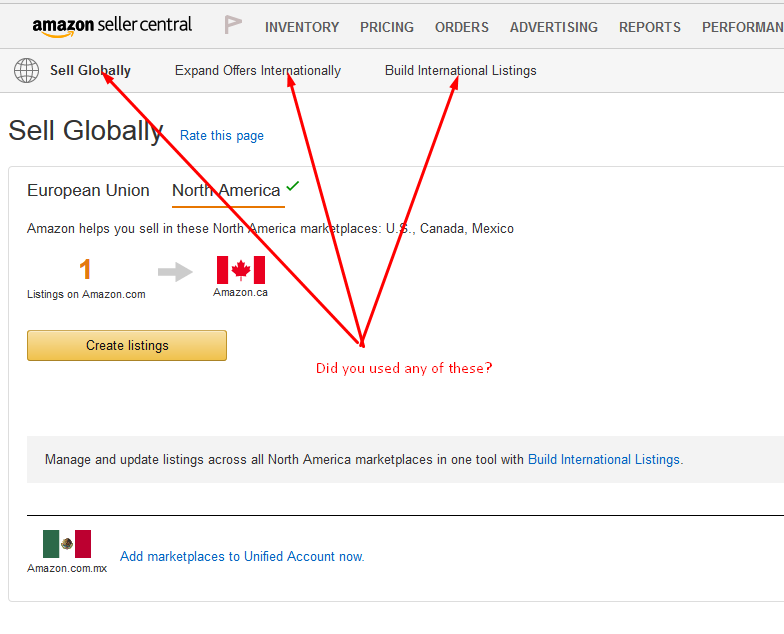Select the North America tab

[x=226, y=190]
